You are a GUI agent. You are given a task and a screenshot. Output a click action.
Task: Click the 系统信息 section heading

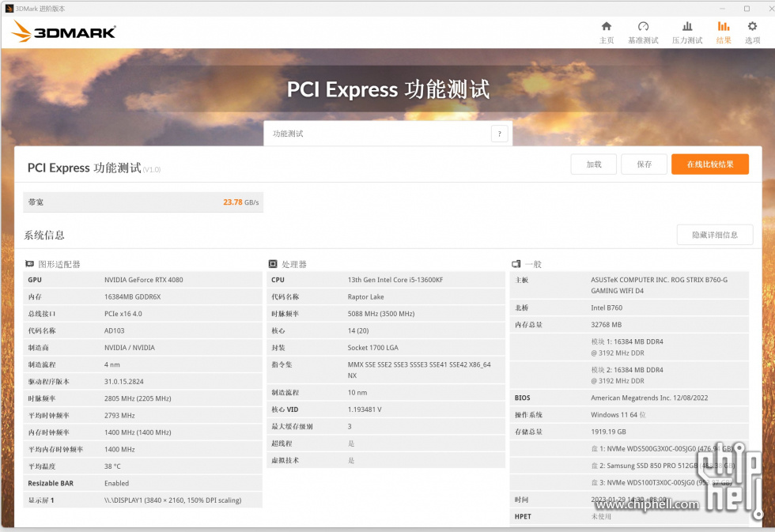[x=44, y=235]
